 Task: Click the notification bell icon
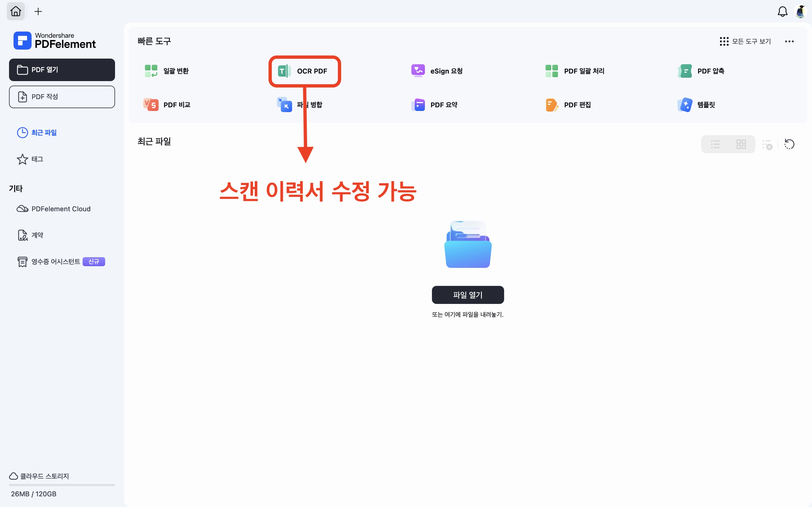pyautogui.click(x=782, y=12)
